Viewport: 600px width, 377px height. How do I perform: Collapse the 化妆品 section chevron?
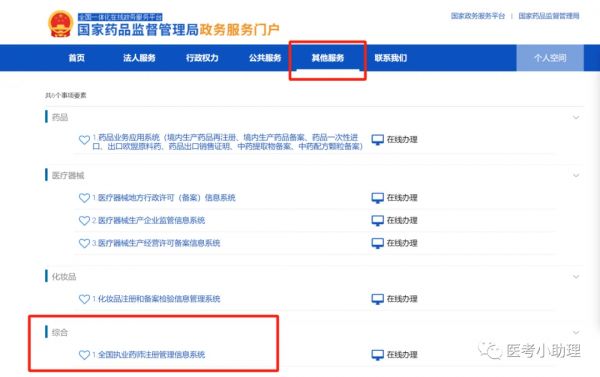[x=576, y=277]
